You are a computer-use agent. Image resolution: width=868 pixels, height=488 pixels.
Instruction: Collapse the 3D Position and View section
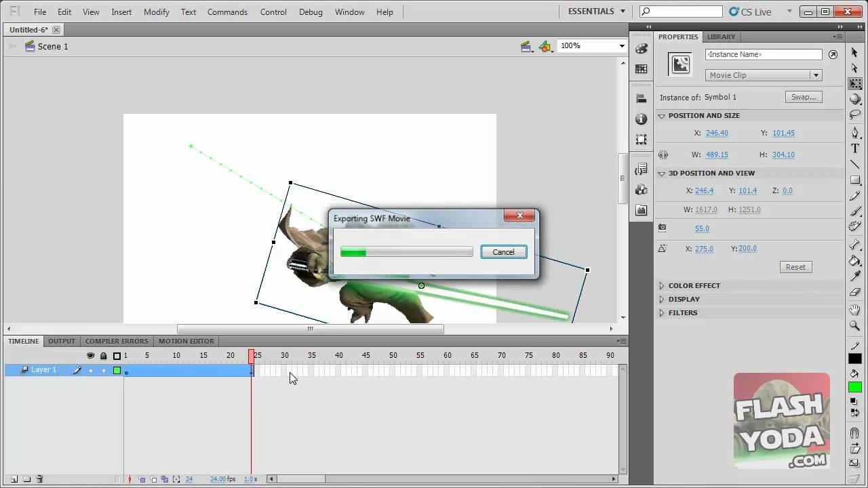[662, 174]
